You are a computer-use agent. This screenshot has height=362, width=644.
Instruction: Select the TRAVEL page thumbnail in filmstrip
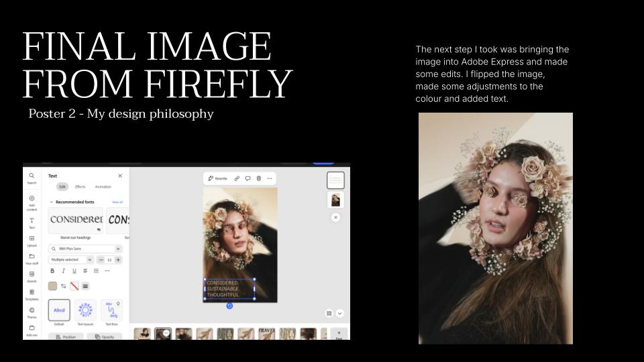(266, 334)
